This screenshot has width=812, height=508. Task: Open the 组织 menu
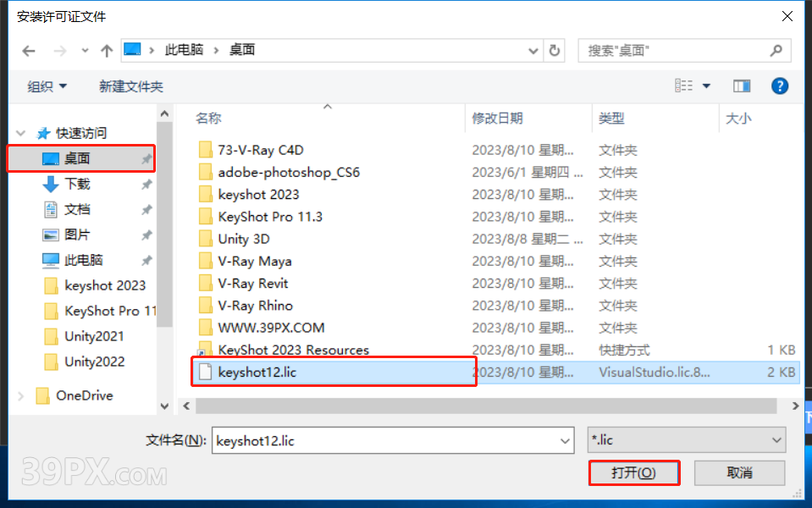(47, 86)
